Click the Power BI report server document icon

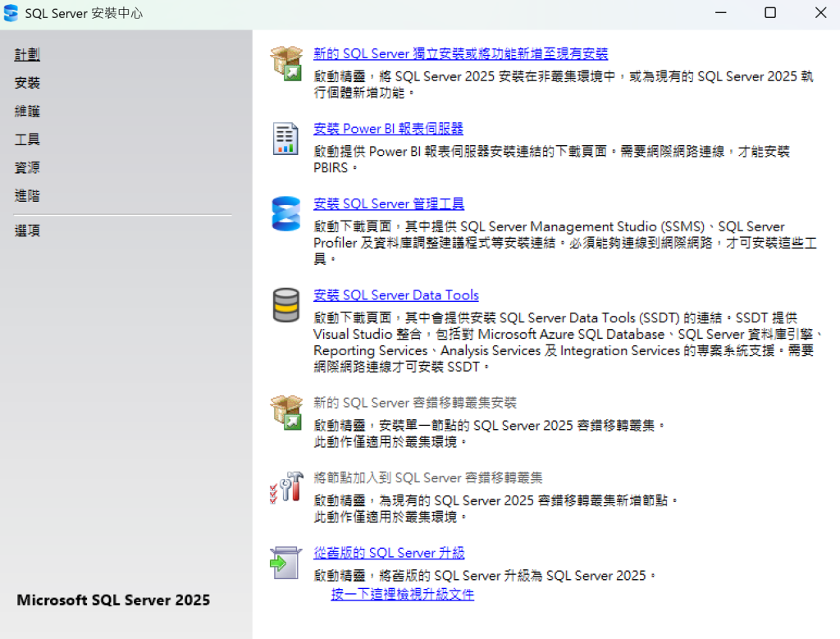pos(285,139)
